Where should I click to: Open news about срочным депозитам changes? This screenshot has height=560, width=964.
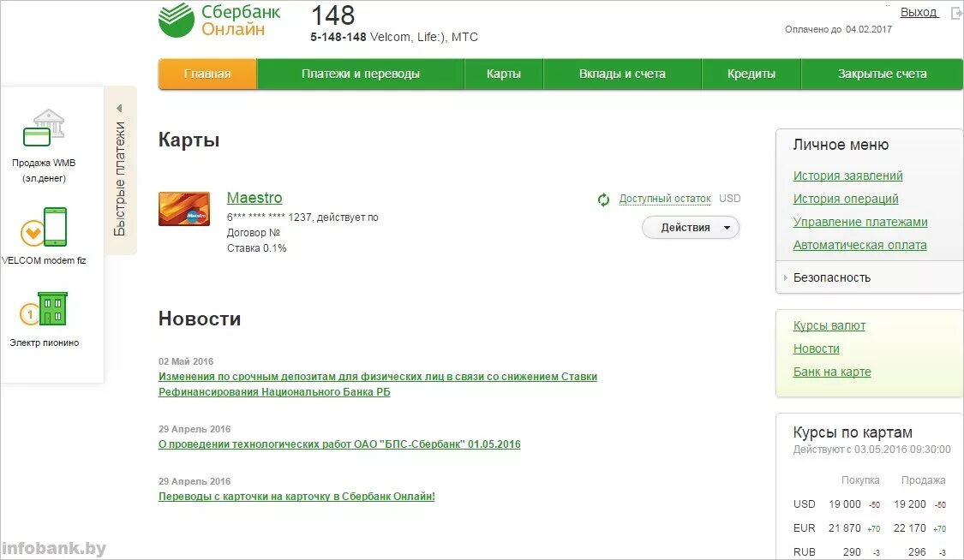pos(378,384)
